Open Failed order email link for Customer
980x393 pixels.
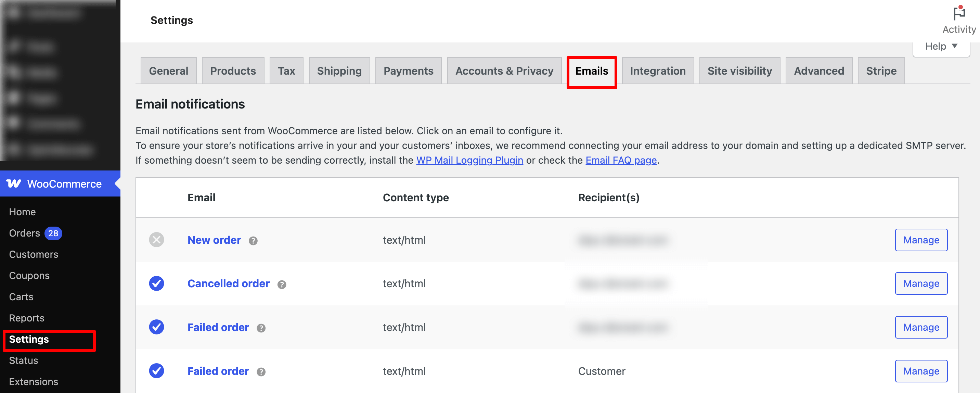point(218,371)
